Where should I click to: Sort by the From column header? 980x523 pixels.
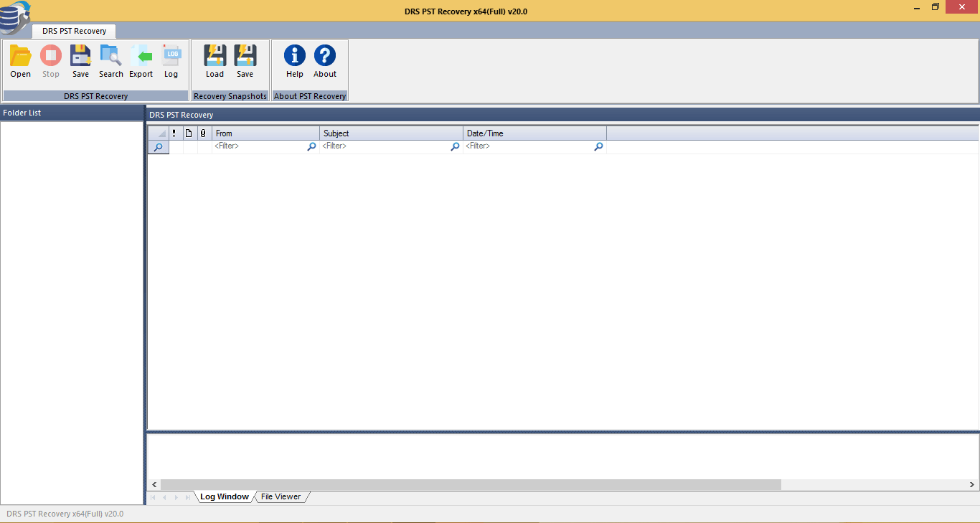click(265, 133)
